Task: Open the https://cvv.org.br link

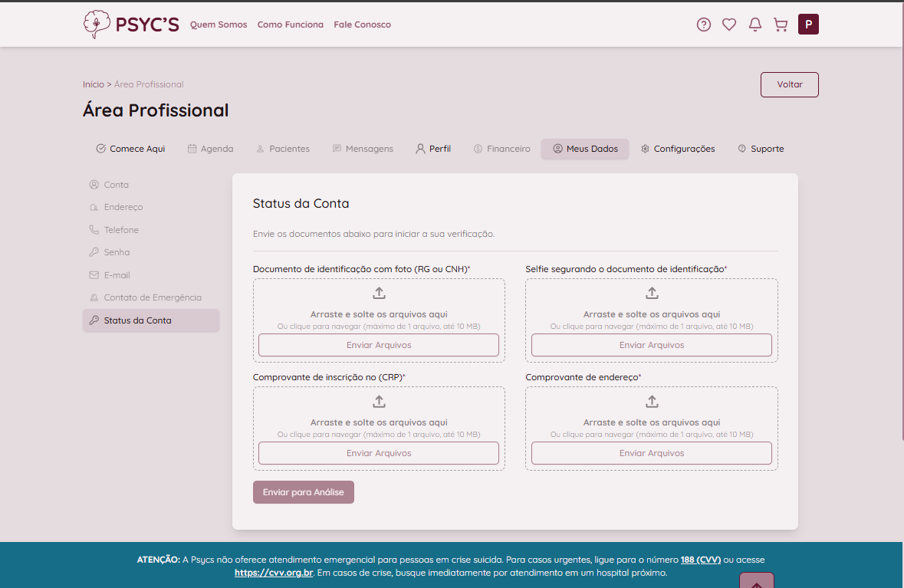Action: pos(274,573)
